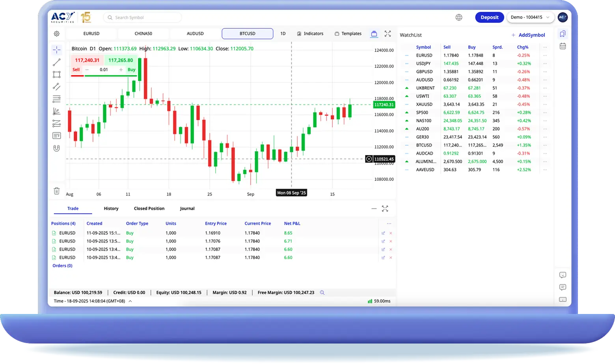Toggle the magnet snap mode
The image size is (615, 364).
[57, 149]
